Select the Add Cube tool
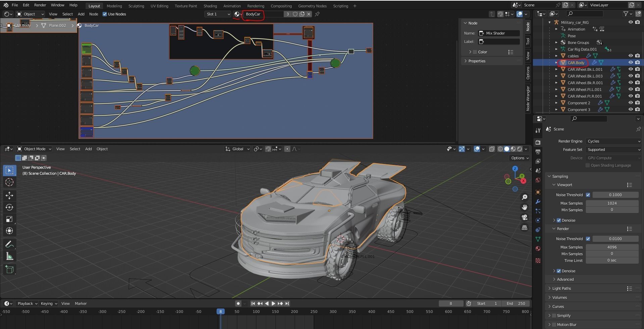This screenshot has height=329, width=644. pyautogui.click(x=9, y=270)
